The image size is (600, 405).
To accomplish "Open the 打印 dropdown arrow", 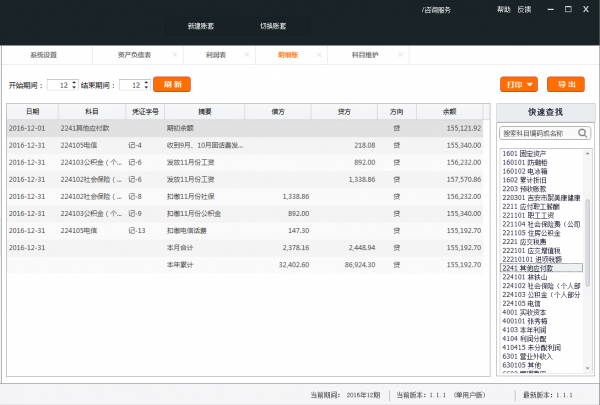I will click(530, 85).
